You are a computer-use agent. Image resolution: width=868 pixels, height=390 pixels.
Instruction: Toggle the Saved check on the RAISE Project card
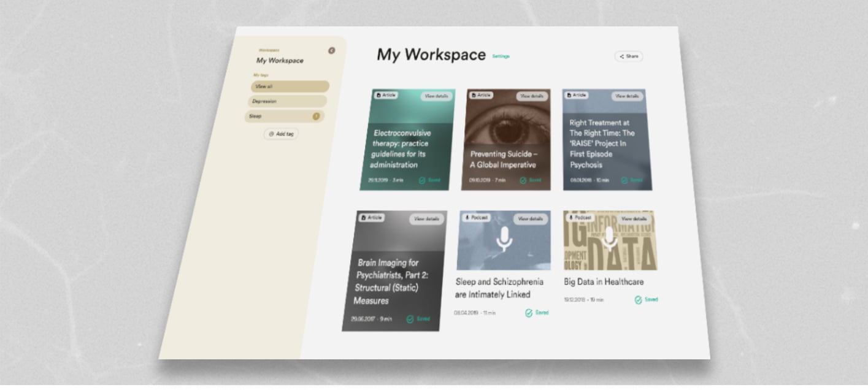pyautogui.click(x=632, y=180)
